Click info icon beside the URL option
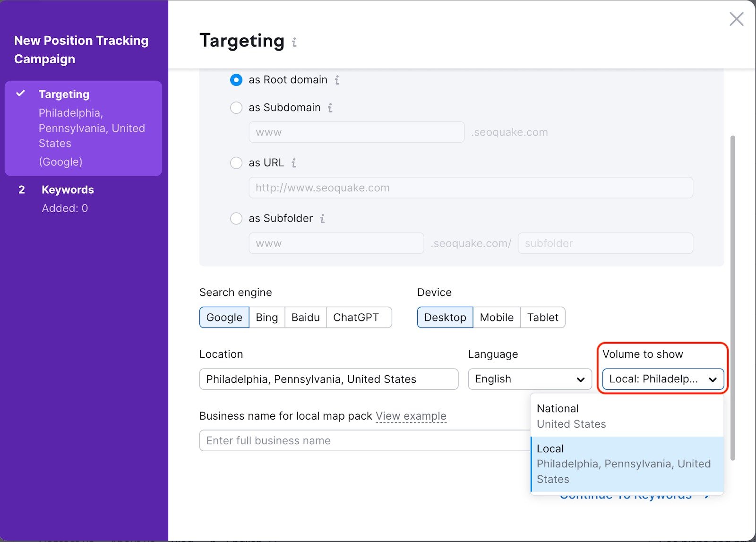 293,163
